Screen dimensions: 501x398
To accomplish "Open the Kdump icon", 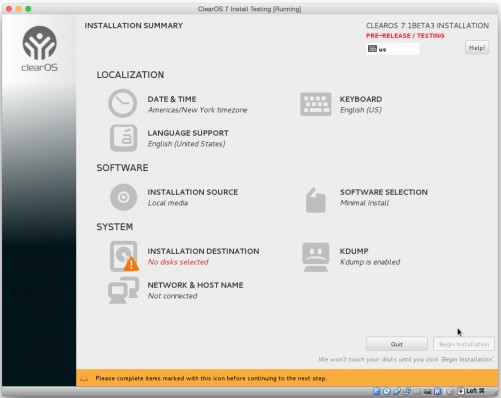I will pos(316,257).
